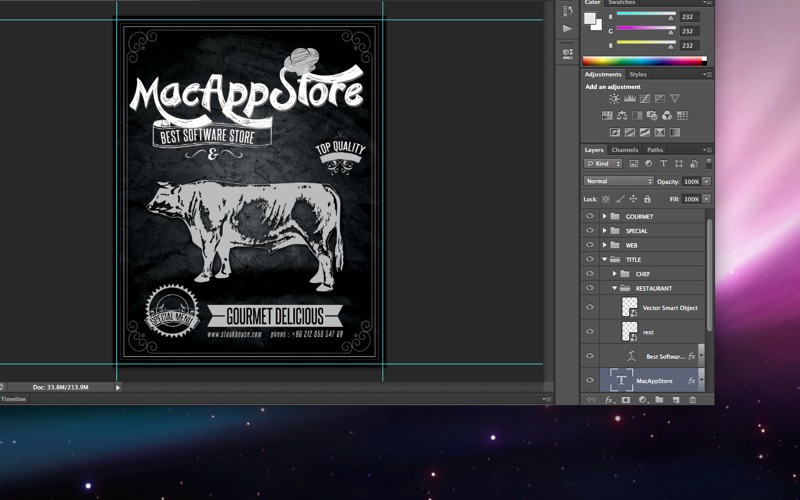Add a Levels adjustment

630,98
